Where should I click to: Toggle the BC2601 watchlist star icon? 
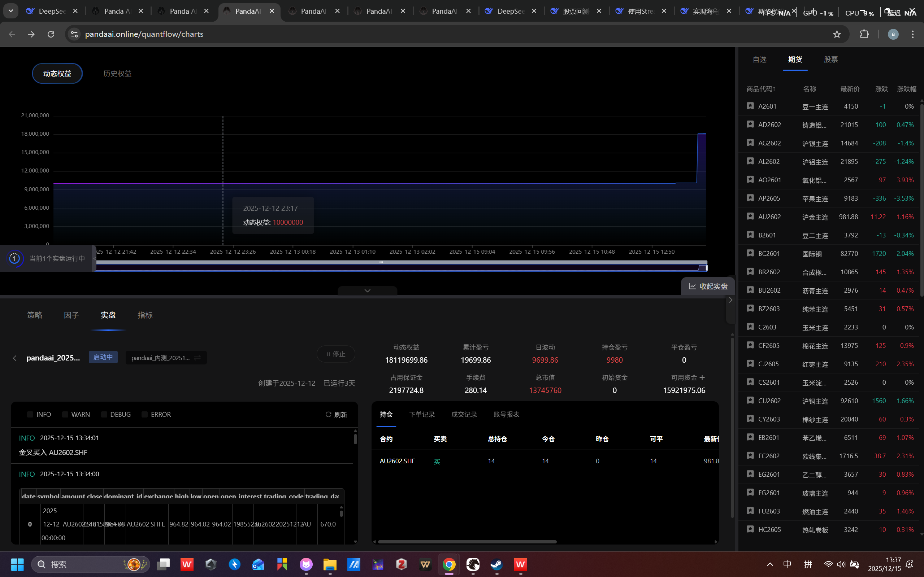point(750,253)
